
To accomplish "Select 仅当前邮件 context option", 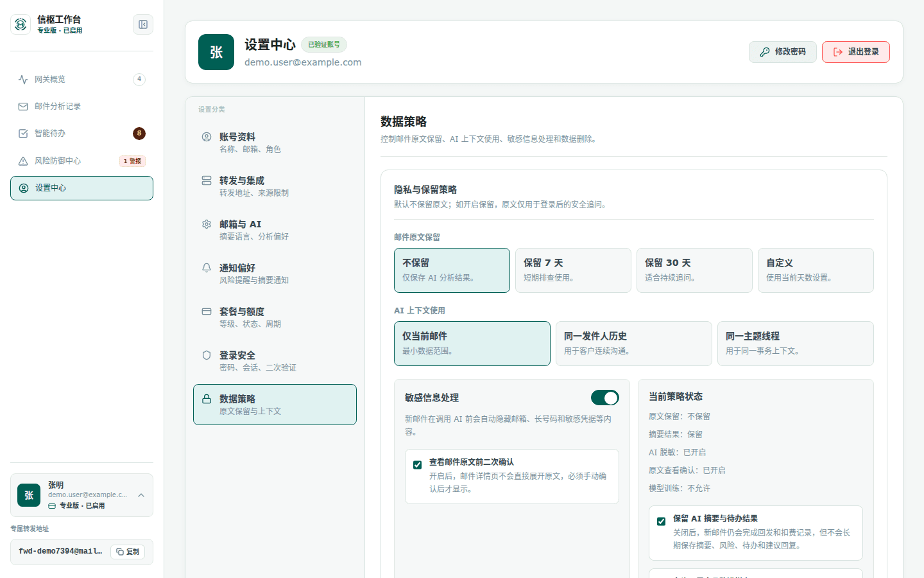I will 472,344.
